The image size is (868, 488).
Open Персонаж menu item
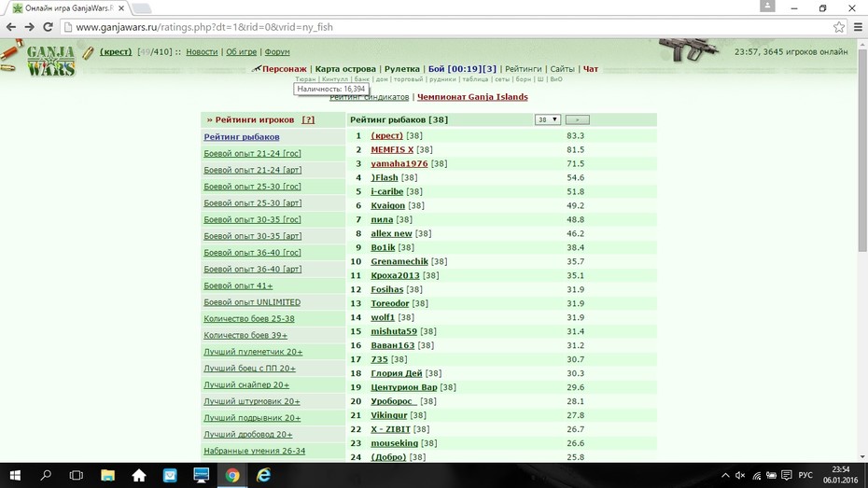[284, 69]
